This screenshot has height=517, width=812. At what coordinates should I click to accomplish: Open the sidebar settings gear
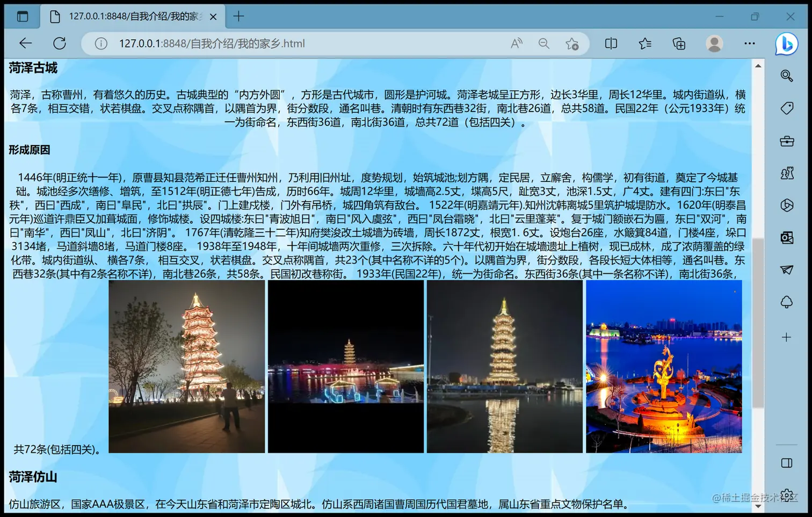coord(786,495)
